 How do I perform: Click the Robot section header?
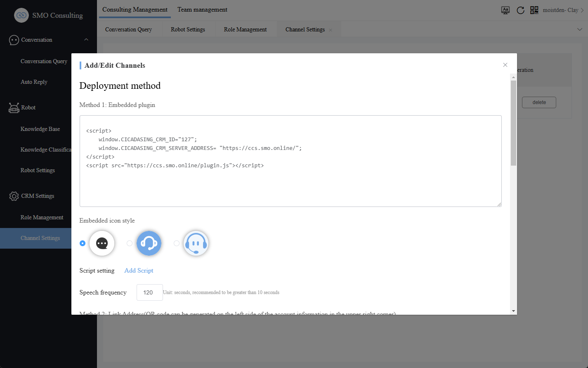click(x=28, y=107)
